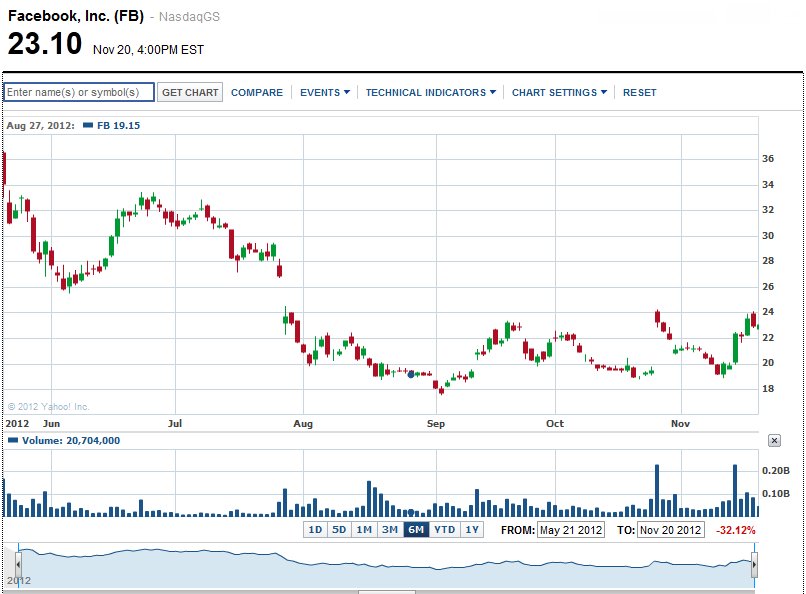This screenshot has width=806, height=594.
Task: Click the Facebook, Inc. (FB) title
Action: (76, 16)
